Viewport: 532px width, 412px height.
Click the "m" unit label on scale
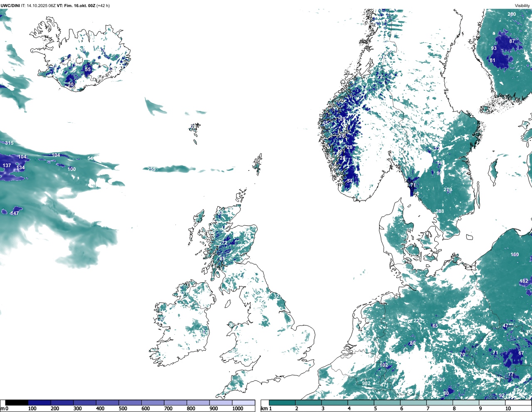2,409
